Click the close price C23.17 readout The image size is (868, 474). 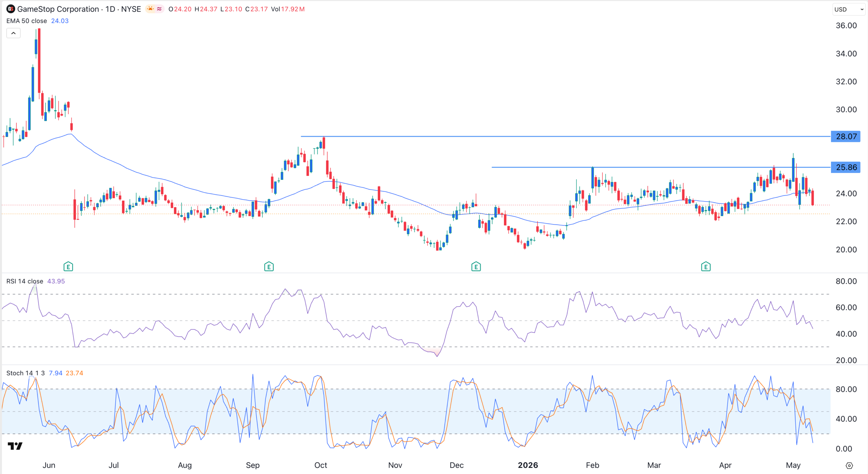(256, 9)
